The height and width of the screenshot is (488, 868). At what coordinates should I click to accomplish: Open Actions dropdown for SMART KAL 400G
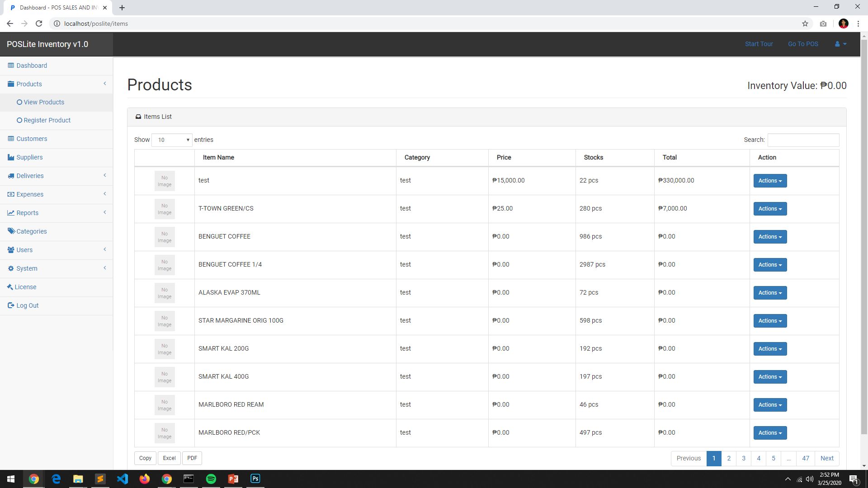tap(770, 377)
